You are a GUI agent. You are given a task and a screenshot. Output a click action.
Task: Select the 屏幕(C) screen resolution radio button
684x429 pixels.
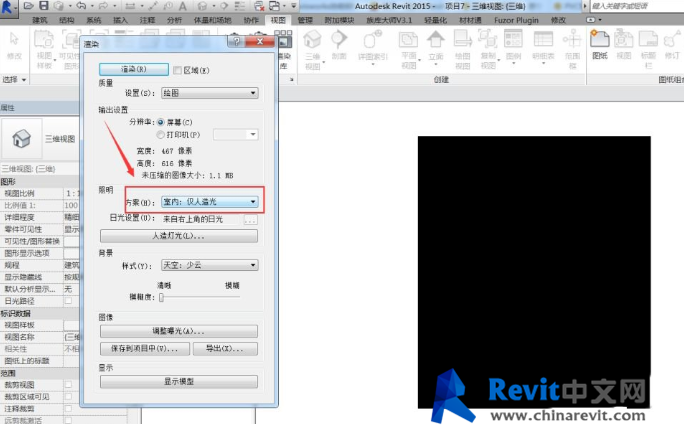(161, 122)
